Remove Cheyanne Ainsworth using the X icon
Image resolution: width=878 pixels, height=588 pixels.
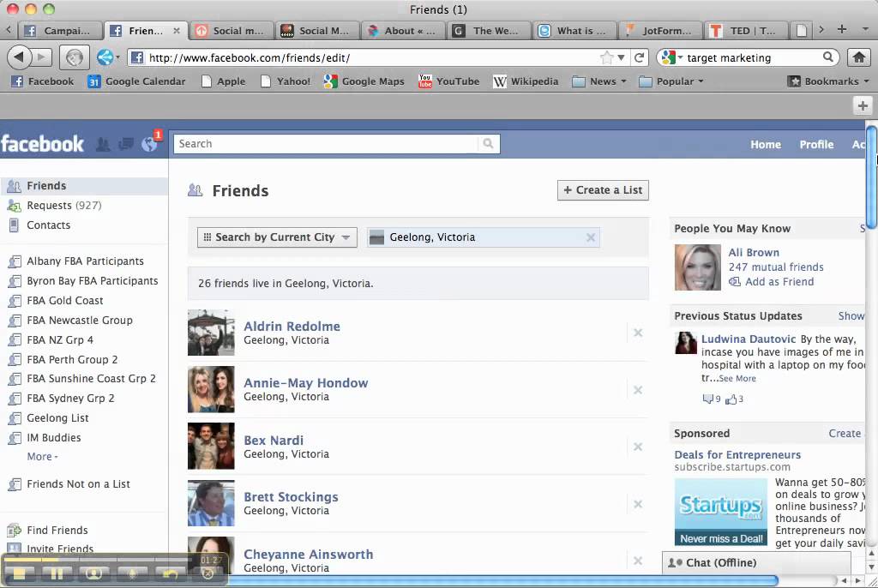pyautogui.click(x=638, y=561)
